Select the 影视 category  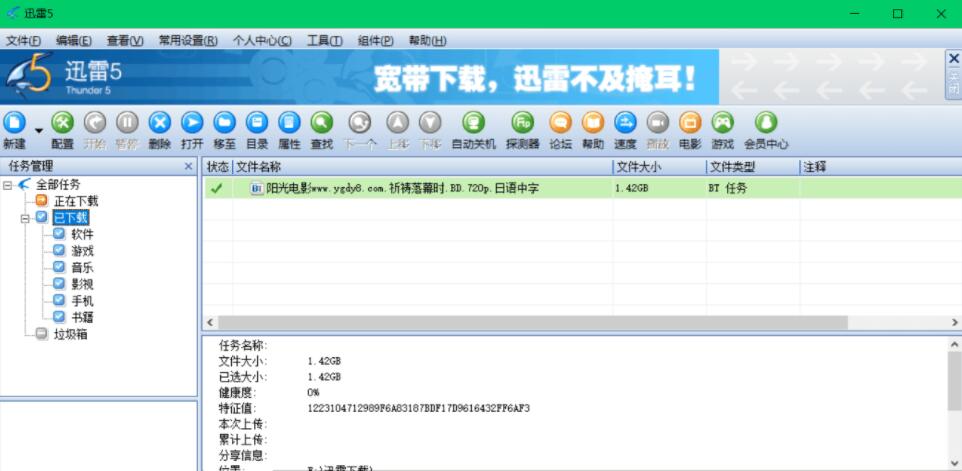82,284
